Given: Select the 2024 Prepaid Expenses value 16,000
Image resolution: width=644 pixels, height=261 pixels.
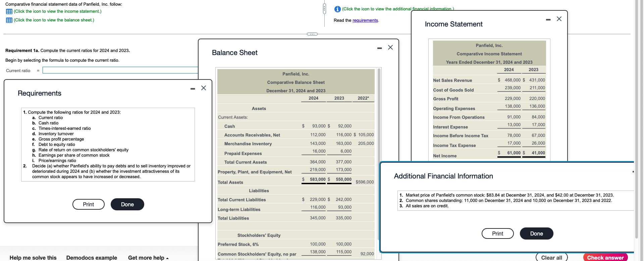Looking at the screenshot, I should pos(319,151).
